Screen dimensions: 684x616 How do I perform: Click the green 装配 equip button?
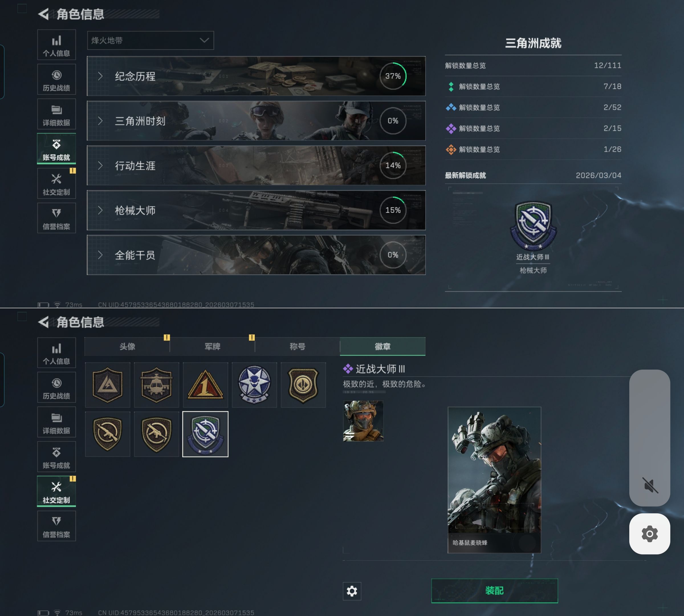pyautogui.click(x=494, y=591)
